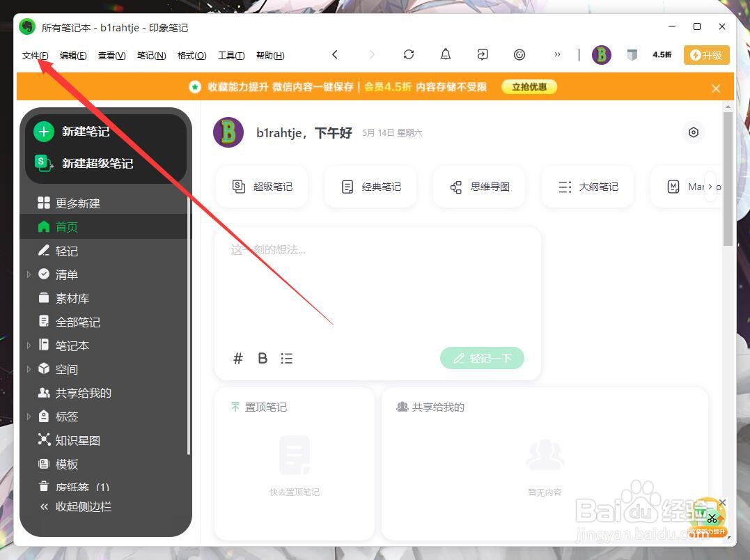The height and width of the screenshot is (560, 750).
Task: Close the orange promotion banner
Action: click(x=716, y=88)
